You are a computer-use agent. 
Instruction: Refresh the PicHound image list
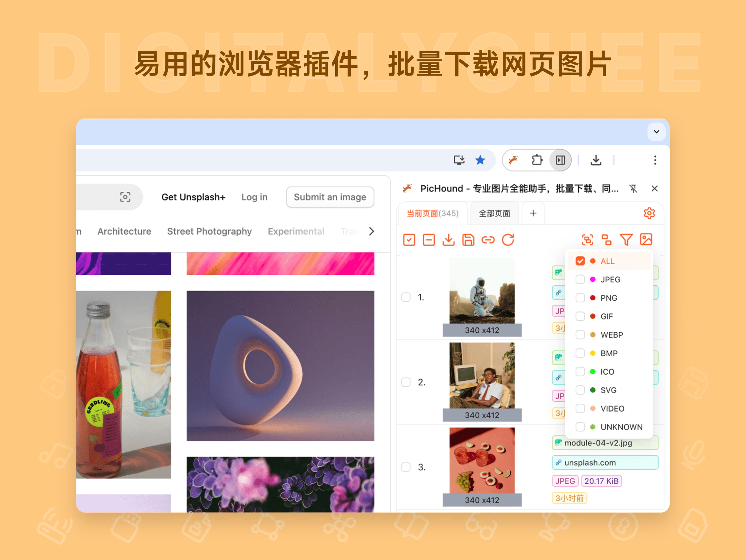tap(508, 240)
